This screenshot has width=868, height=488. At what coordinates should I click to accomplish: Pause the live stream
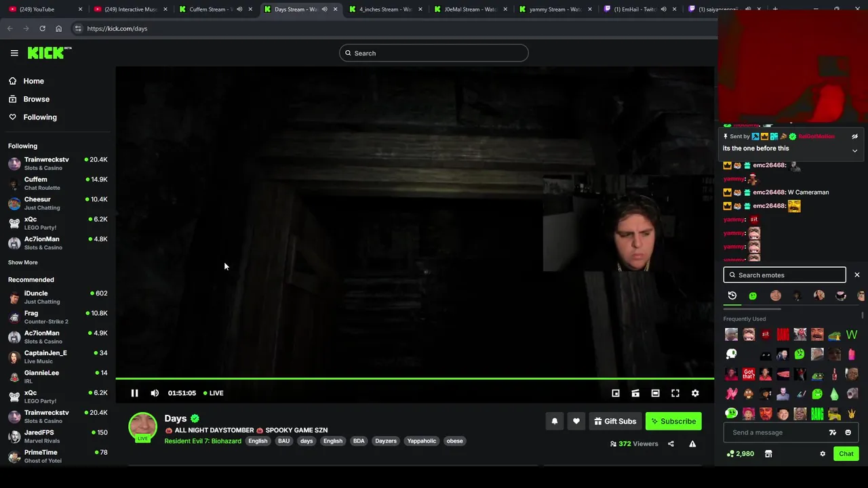click(134, 393)
